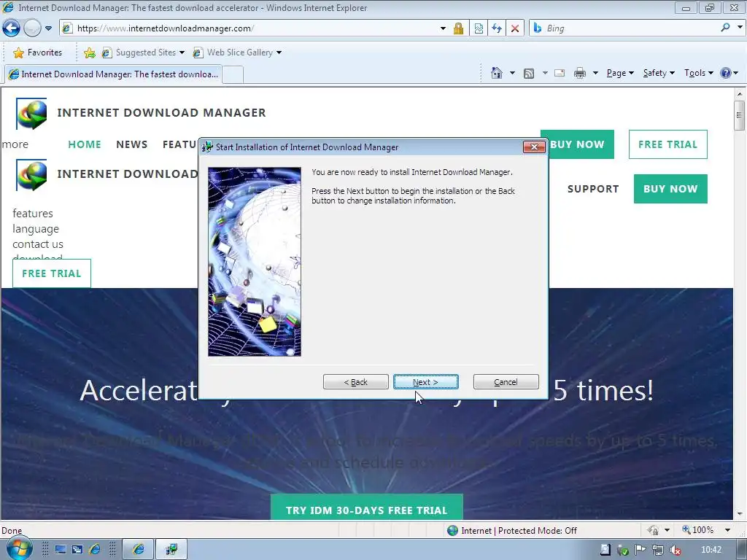Launch Internet Explorer from quick launch

coord(94,550)
